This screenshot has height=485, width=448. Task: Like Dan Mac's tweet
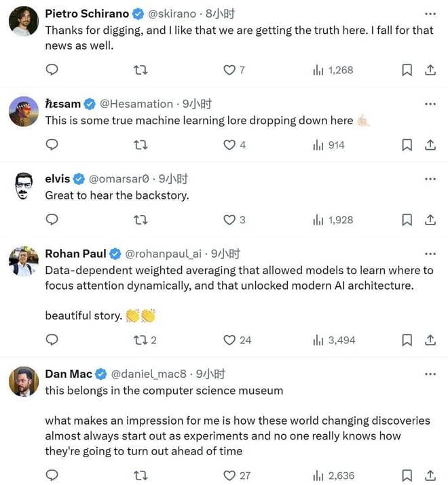[229, 476]
